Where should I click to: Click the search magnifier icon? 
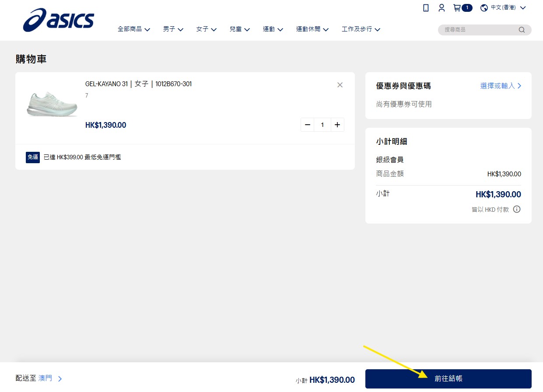(522, 30)
